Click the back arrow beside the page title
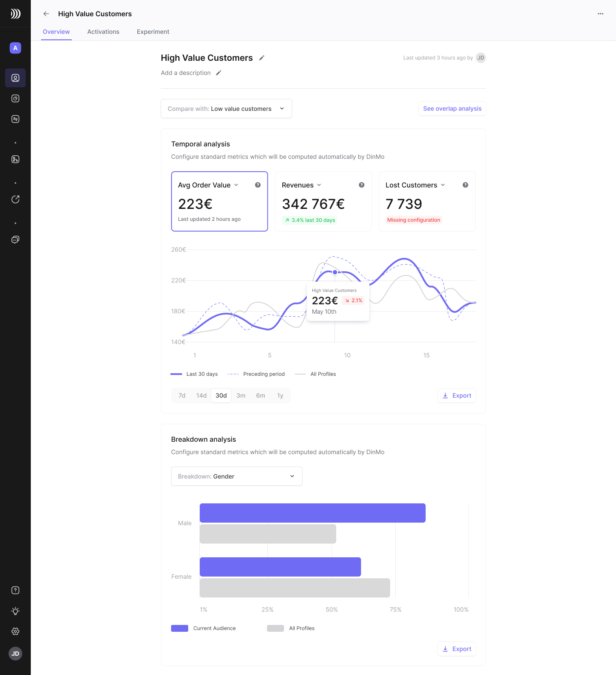The image size is (616, 675). pos(46,14)
